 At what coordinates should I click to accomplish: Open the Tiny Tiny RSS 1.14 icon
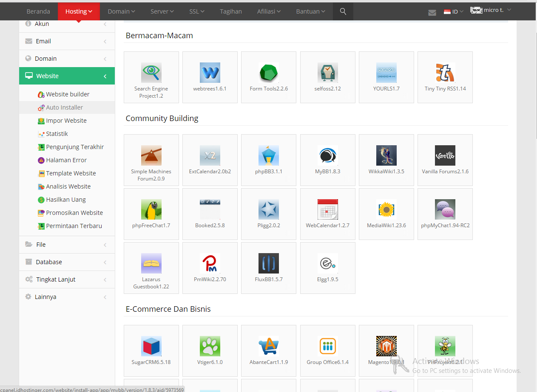(445, 73)
